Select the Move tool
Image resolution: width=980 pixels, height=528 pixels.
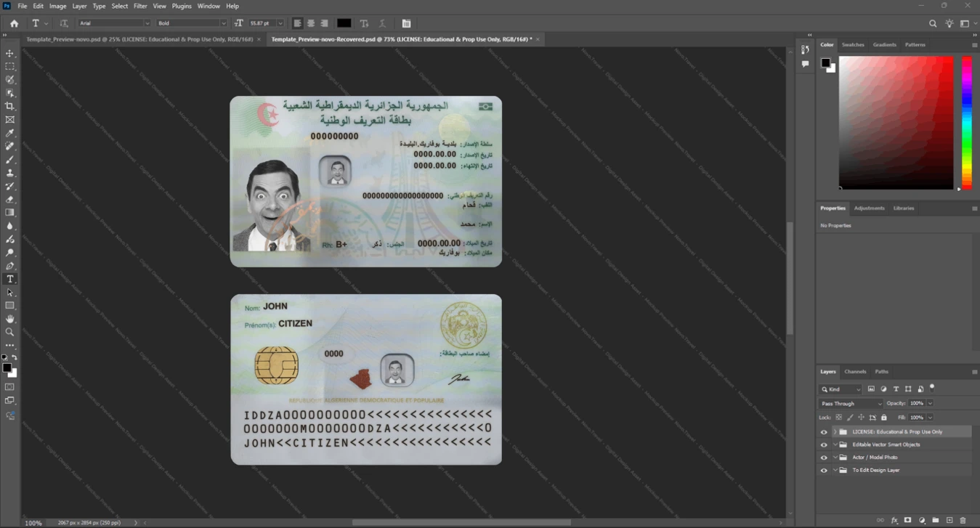pos(10,54)
